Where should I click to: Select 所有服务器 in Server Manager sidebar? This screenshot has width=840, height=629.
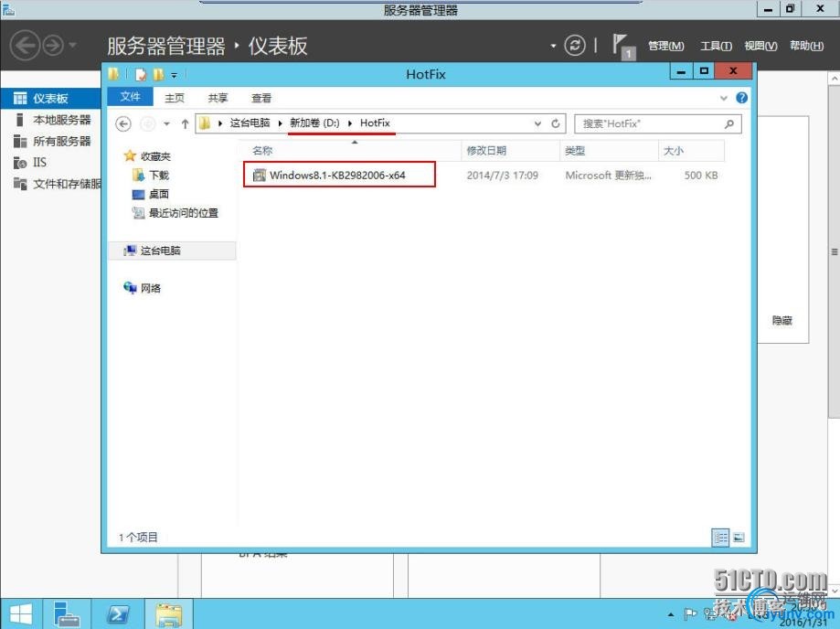[x=51, y=141]
